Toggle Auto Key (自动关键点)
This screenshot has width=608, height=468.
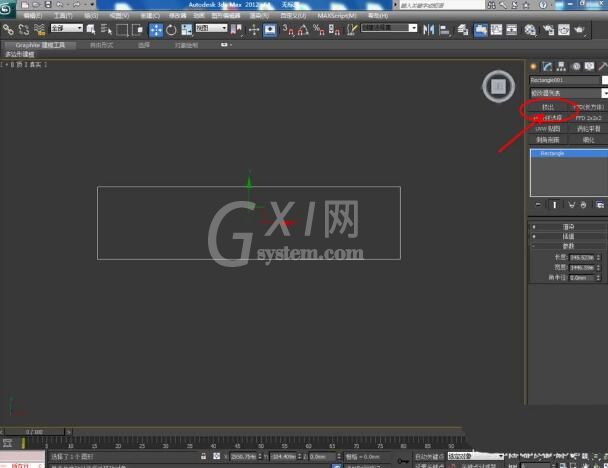(429, 456)
